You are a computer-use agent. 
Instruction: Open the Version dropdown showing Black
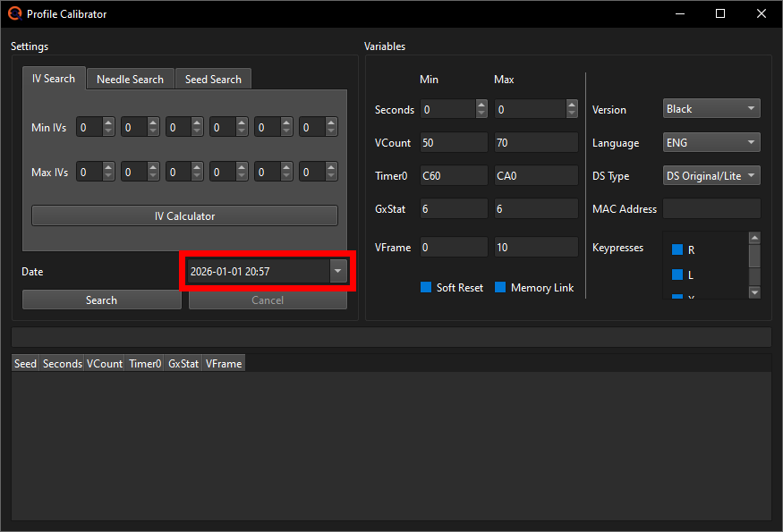pyautogui.click(x=711, y=108)
